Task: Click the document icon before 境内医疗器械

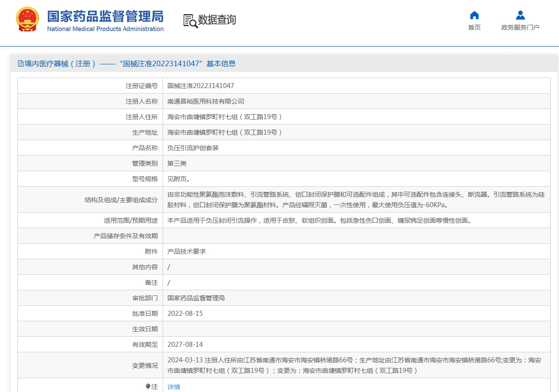Action: (x=21, y=64)
